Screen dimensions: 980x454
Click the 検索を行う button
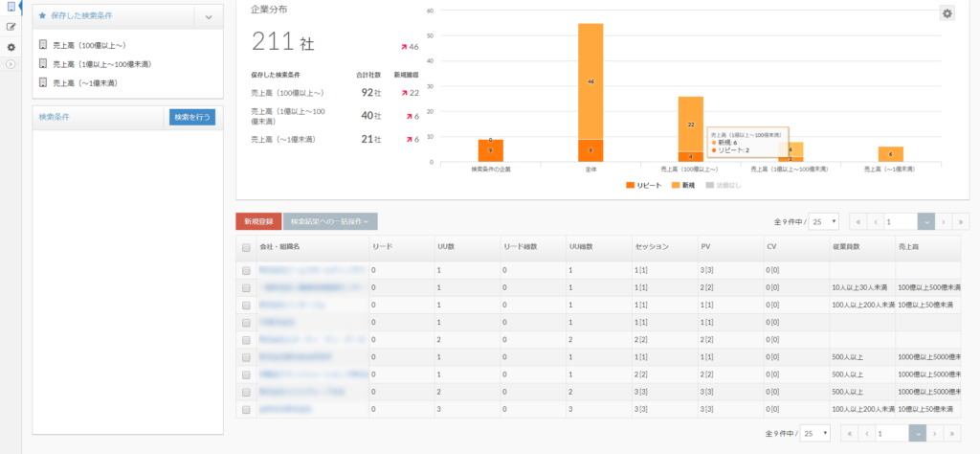tap(192, 117)
